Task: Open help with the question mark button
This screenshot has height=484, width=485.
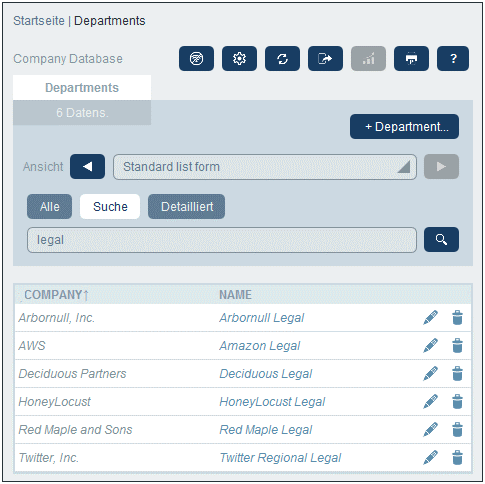Action: coord(453,59)
